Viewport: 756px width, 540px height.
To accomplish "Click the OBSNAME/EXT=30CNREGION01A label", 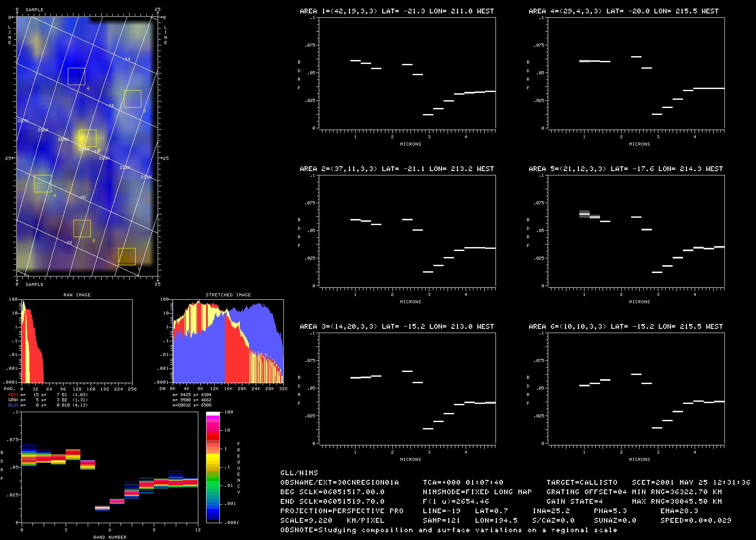I will 340,482.
